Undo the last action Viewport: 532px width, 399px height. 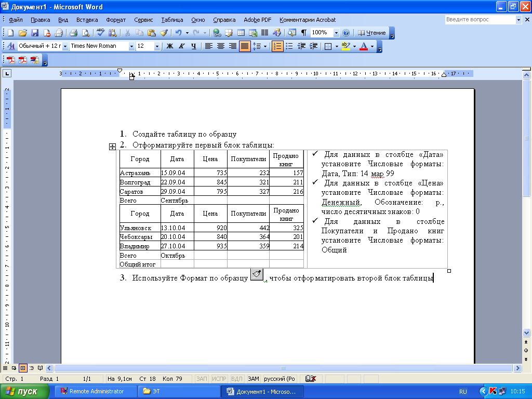coord(179,33)
